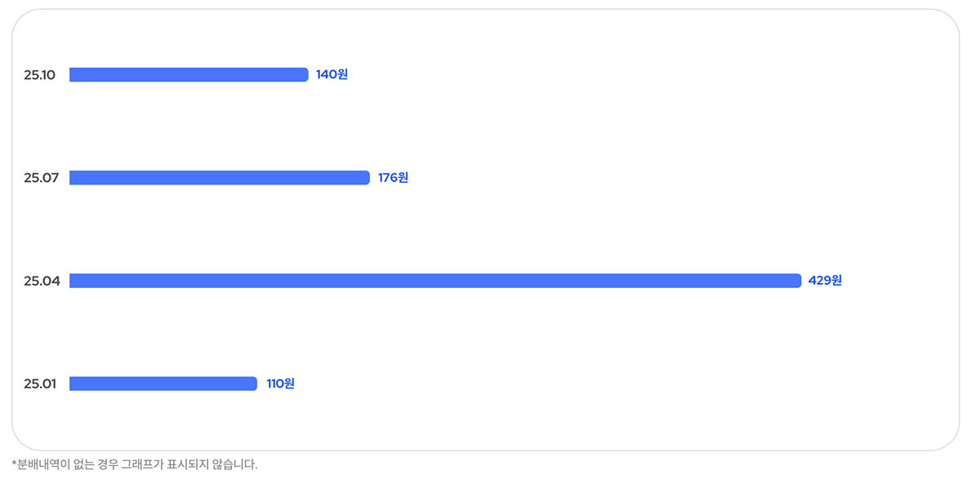Viewport: 980px width, 492px height.
Task: Click the 25.01 date label
Action: point(39,383)
